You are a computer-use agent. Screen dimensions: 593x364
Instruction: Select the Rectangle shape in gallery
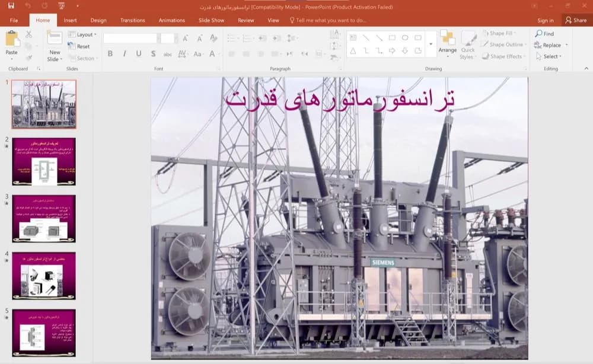(392, 37)
